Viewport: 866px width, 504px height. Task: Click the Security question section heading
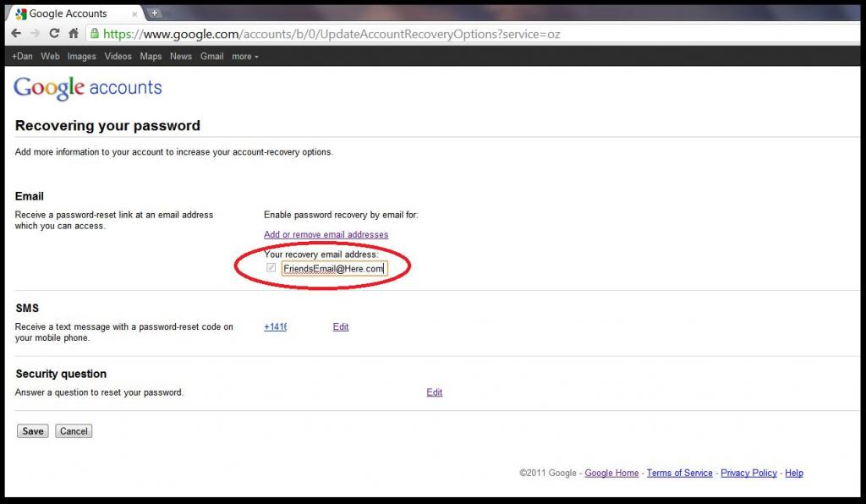pyautogui.click(x=61, y=374)
